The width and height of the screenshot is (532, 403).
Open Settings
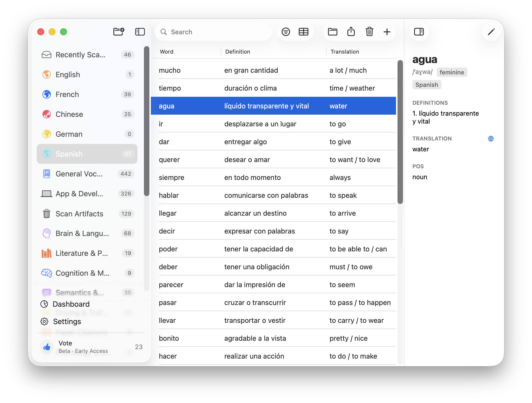coord(61,321)
